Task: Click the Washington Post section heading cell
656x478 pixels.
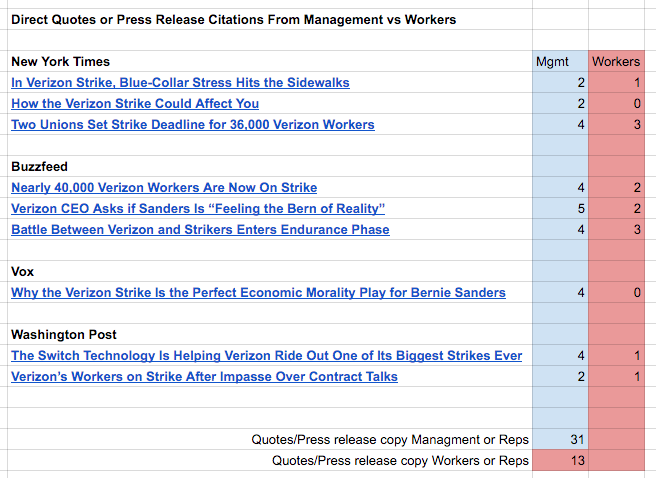Action: [65, 335]
